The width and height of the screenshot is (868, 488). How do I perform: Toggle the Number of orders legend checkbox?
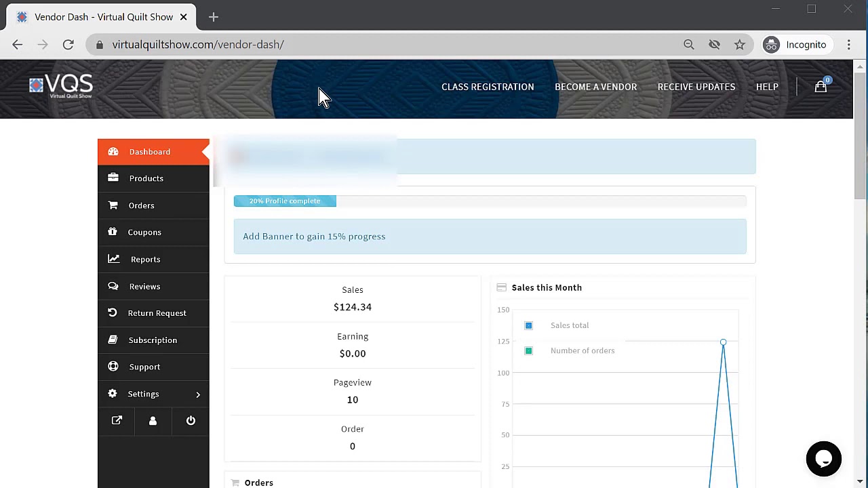(528, 350)
